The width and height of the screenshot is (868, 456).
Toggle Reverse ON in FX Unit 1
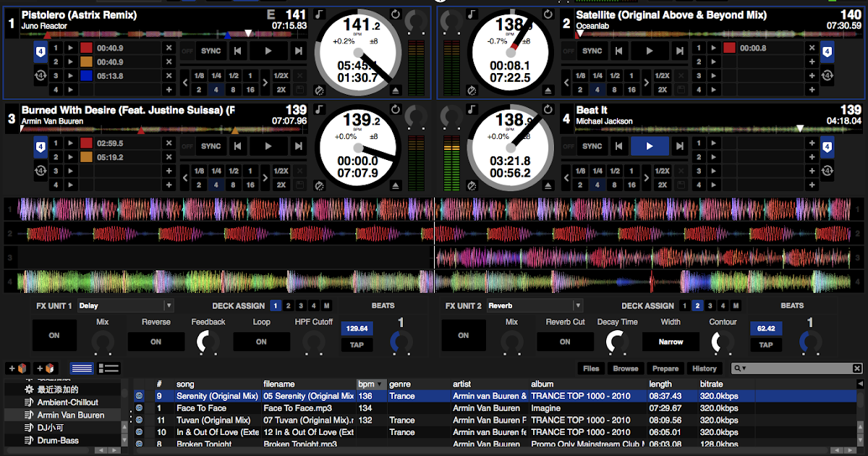(156, 342)
